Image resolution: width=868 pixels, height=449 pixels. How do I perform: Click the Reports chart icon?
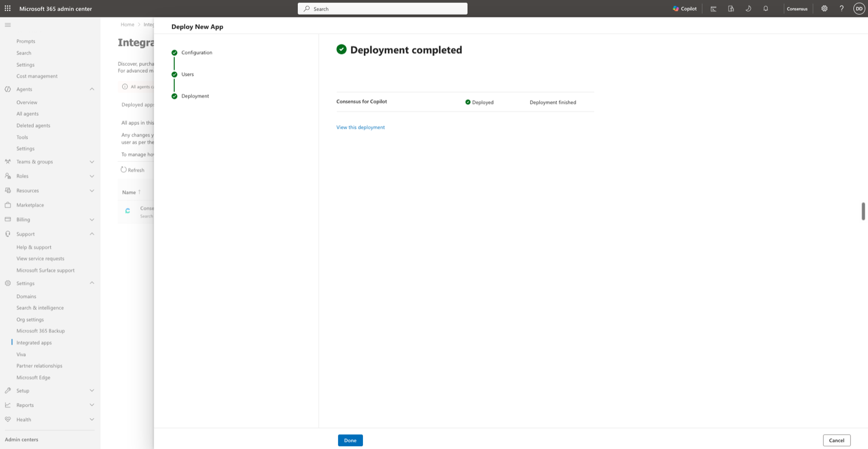pyautogui.click(x=8, y=405)
